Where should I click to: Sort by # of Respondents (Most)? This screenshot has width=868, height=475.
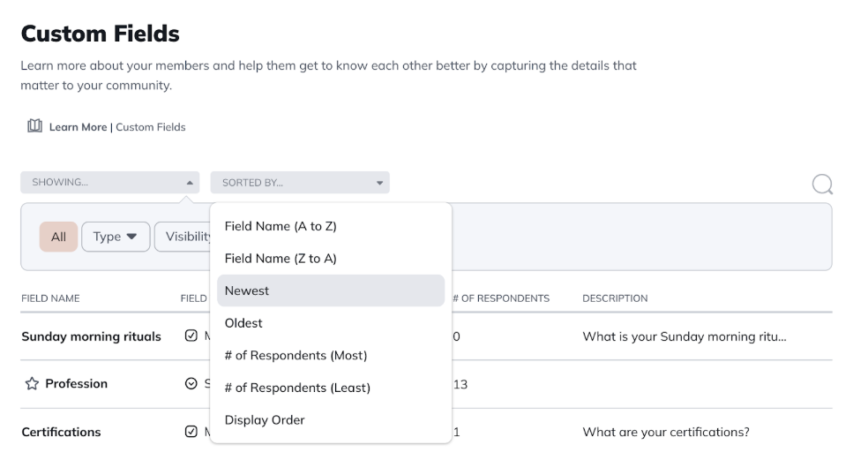296,355
